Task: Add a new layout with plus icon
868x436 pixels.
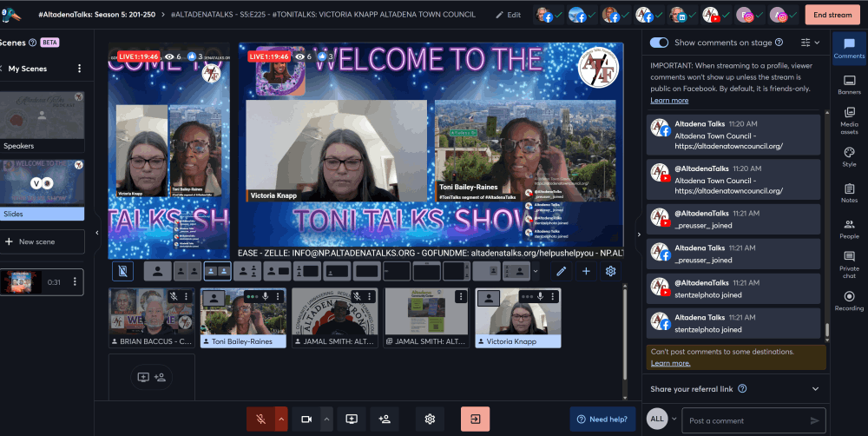Action: (x=586, y=271)
